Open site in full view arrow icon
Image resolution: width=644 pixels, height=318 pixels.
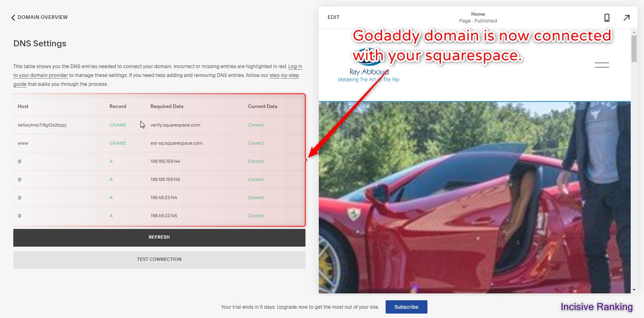(627, 18)
